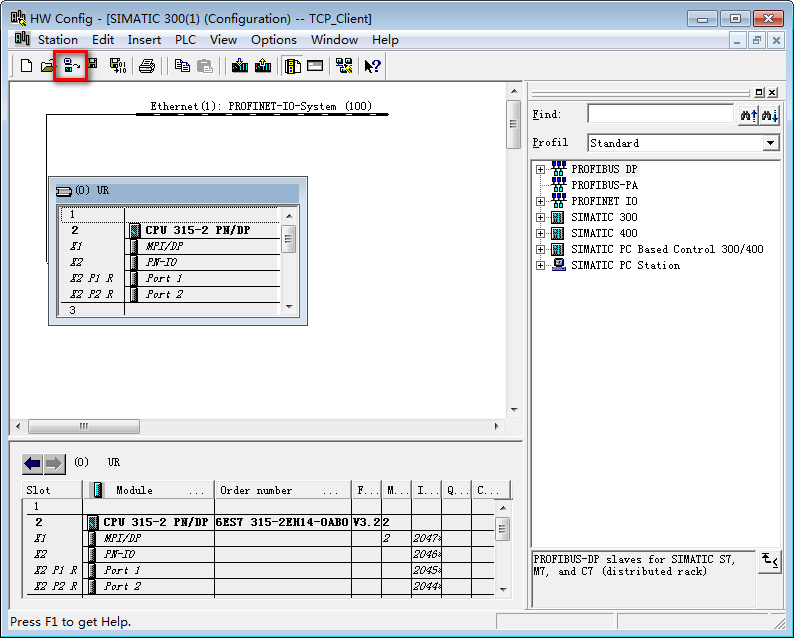Viewport: 794px width, 638px height.
Task: Select the CPU 315-2 PN/DP table row
Action: (x=155, y=522)
